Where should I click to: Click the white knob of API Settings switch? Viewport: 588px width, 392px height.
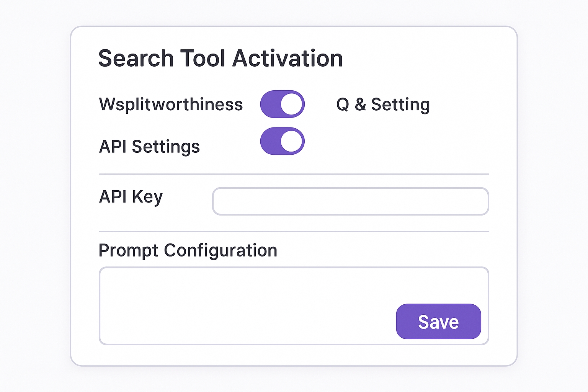point(292,141)
